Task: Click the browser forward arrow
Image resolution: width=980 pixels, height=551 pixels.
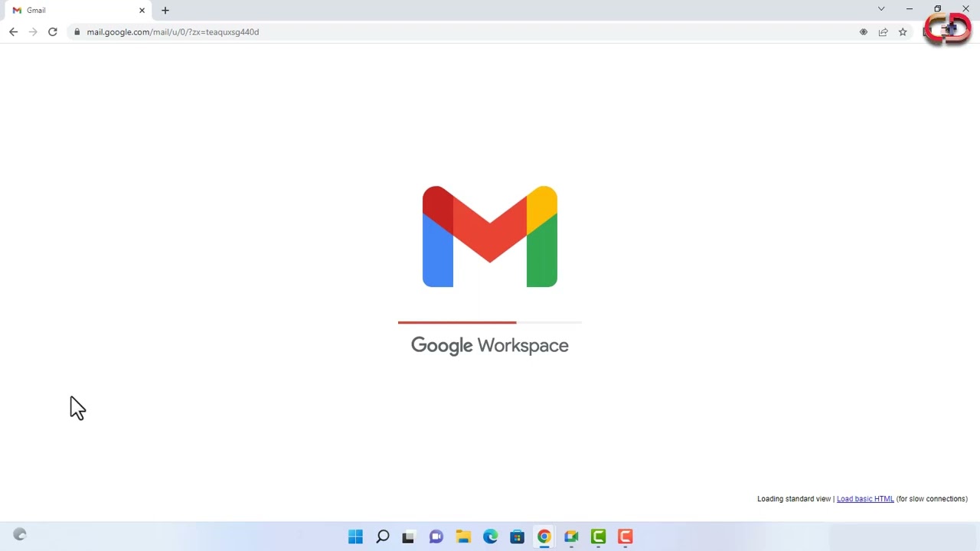Action: pyautogui.click(x=33, y=32)
